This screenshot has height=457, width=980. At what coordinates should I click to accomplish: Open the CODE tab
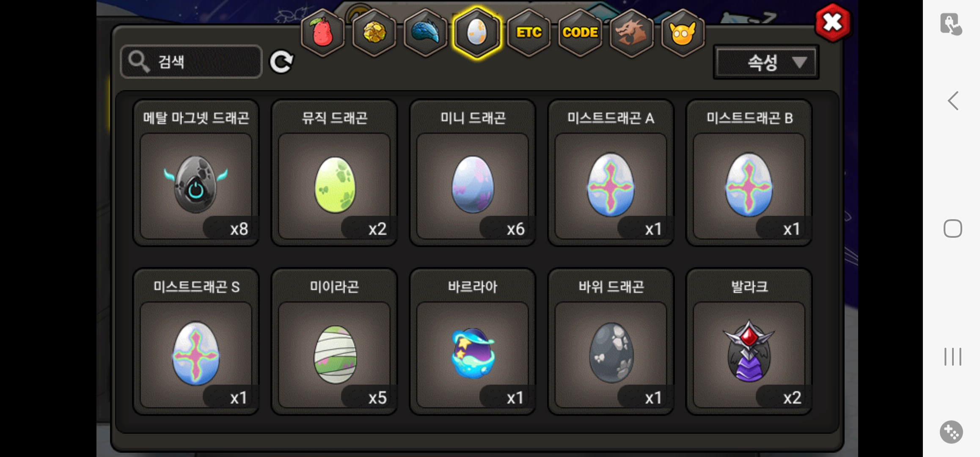580,33
